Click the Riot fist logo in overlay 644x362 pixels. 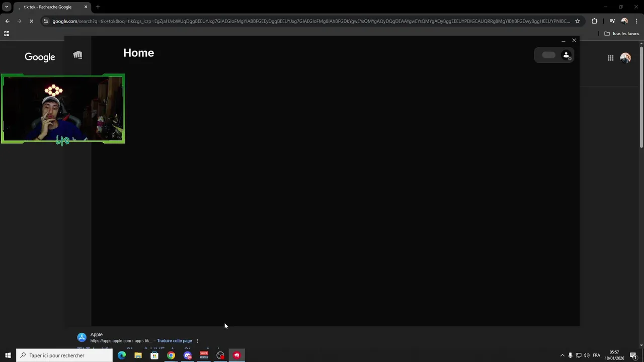pos(77,55)
